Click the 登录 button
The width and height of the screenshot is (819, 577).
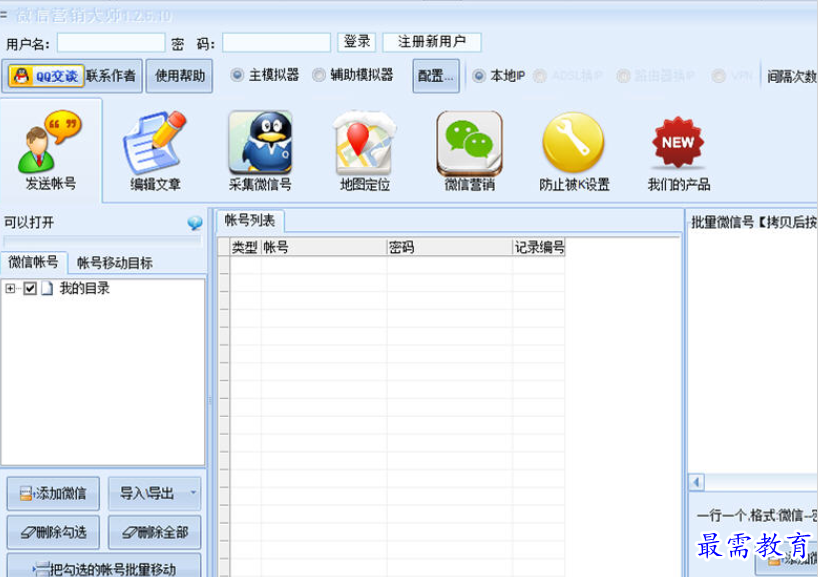(x=357, y=42)
